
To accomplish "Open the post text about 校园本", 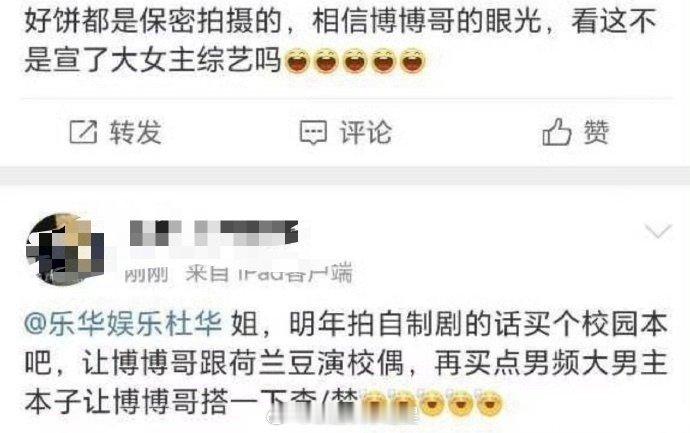I will (346, 363).
